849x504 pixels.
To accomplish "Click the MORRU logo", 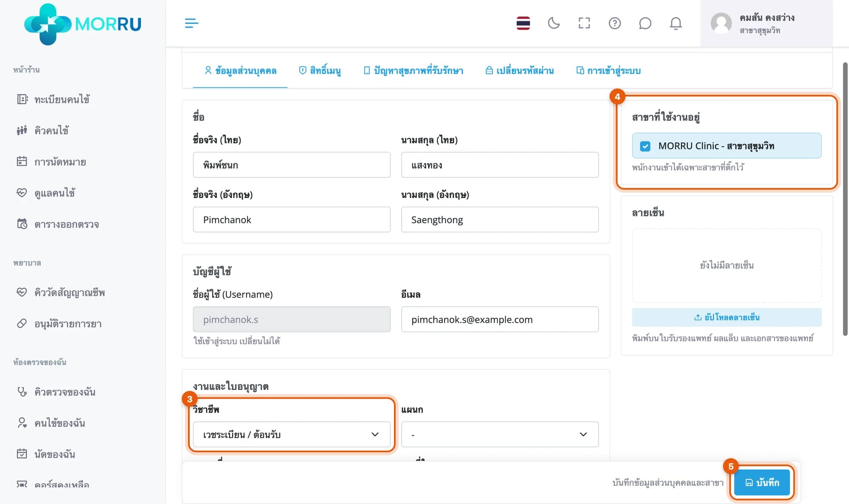I will [x=83, y=24].
